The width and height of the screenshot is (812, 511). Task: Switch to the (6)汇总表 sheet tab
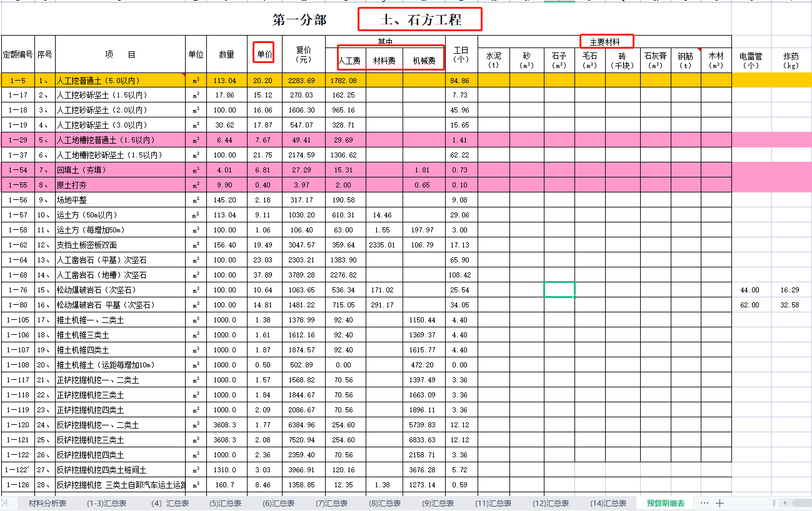point(279,503)
